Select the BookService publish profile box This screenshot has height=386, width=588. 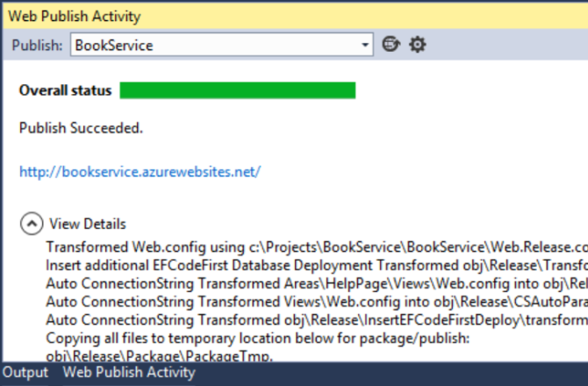pyautogui.click(x=222, y=45)
